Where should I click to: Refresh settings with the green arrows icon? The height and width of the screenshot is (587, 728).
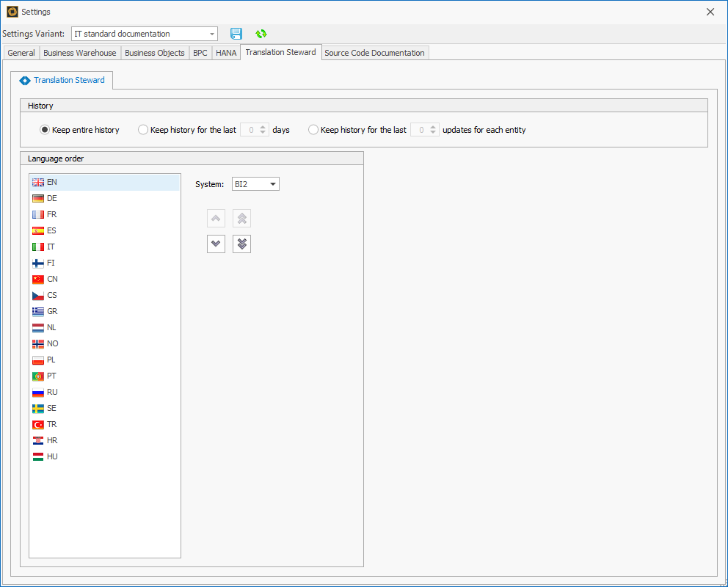[261, 34]
